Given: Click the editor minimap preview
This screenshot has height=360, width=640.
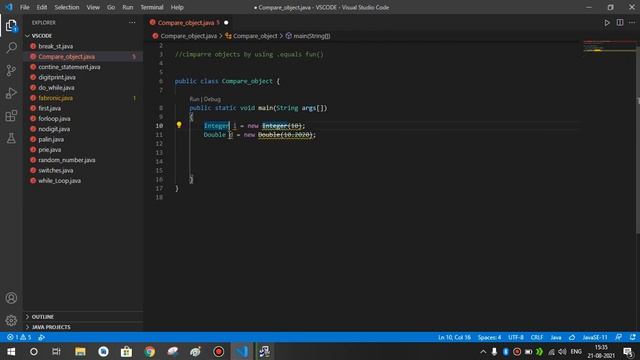Looking at the screenshot, I should (x=609, y=47).
